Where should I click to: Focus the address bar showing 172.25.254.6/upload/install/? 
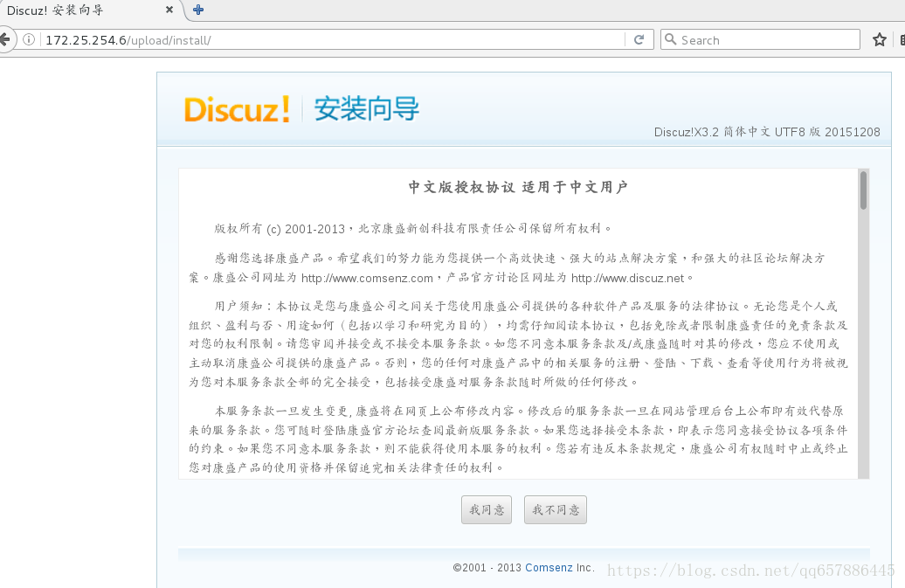(x=332, y=40)
